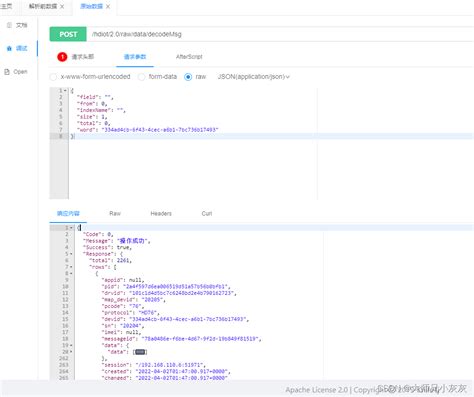474x397 pixels.
Task: Open the 请求头部 request headers tab
Action: (x=83, y=57)
